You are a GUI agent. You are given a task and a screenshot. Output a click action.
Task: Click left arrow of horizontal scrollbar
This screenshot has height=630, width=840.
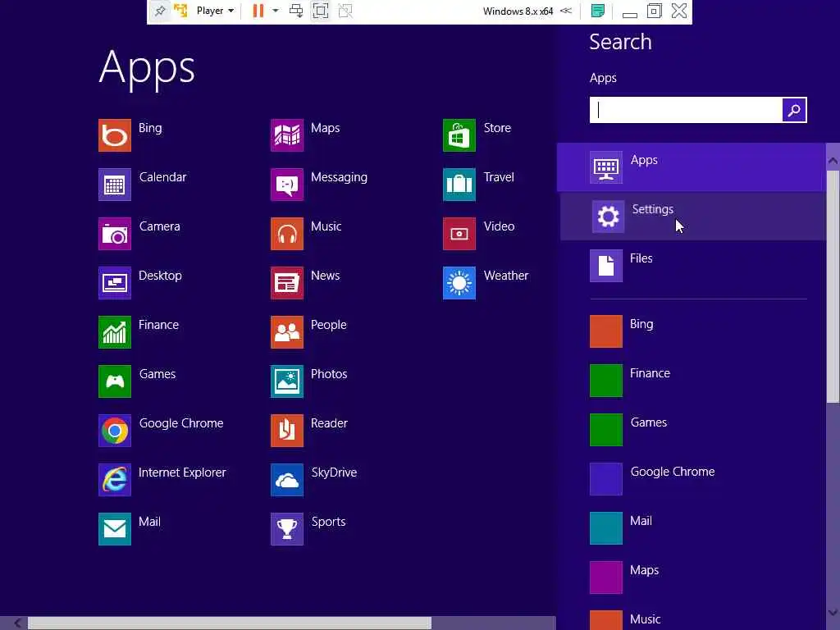tap(17, 623)
